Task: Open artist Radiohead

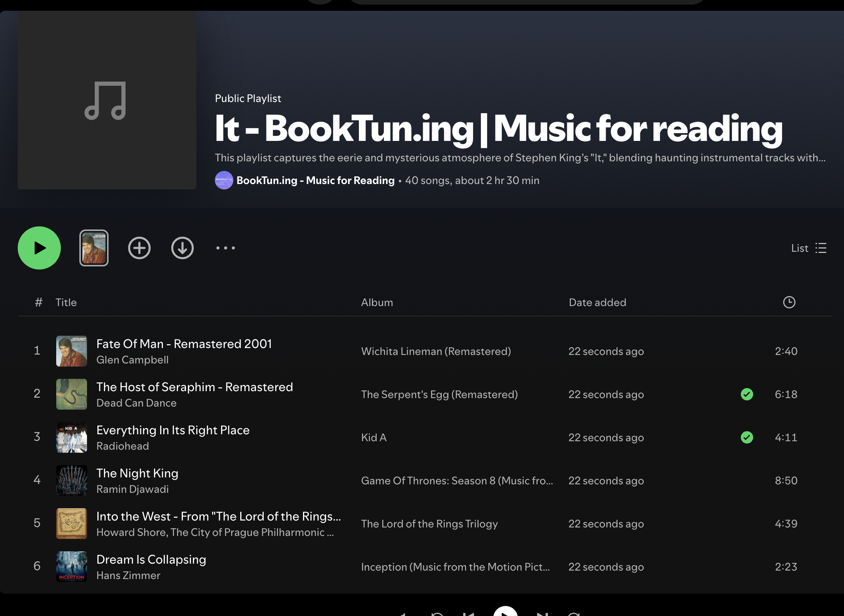Action: point(122,446)
